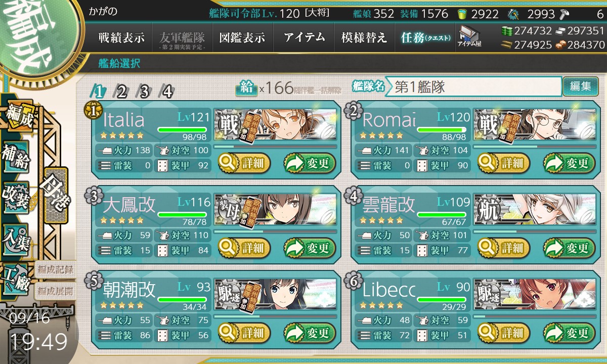Switch to fleet tab 3

(144, 92)
